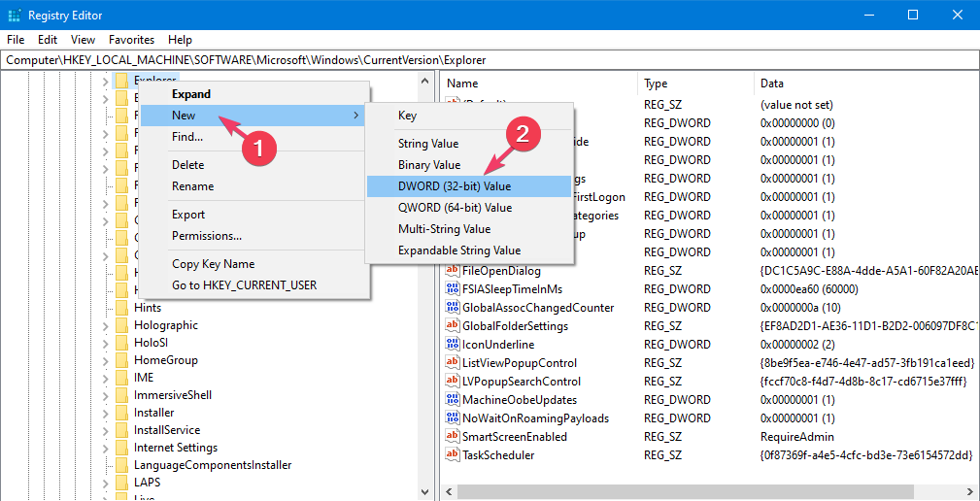This screenshot has width=980, height=501.
Task: Click the Explorer key folder icon
Action: pyautogui.click(x=121, y=81)
